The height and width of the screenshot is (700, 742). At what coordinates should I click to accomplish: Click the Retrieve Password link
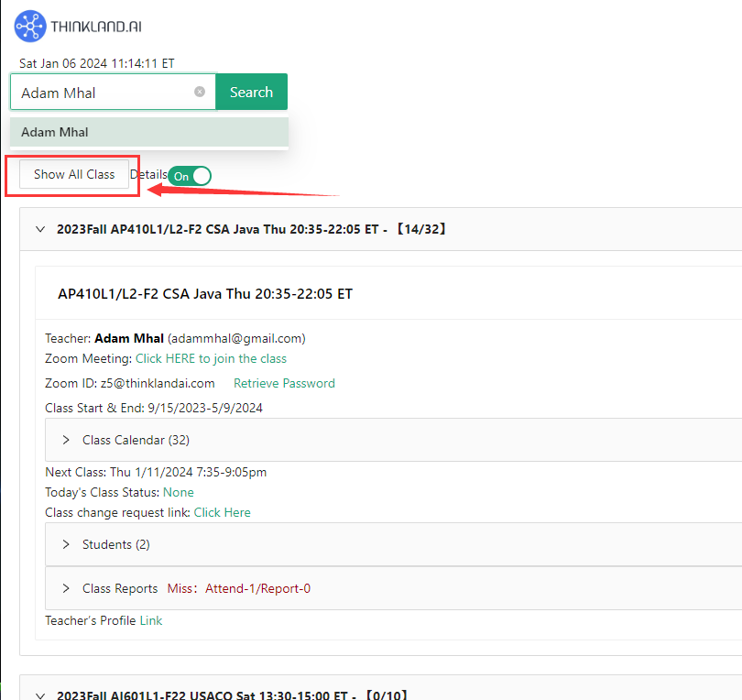tap(284, 383)
